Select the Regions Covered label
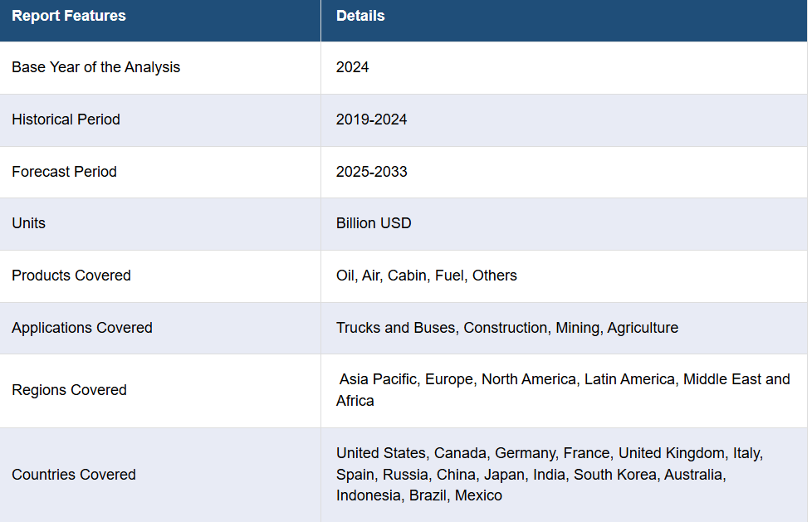The height and width of the screenshot is (522, 812). coord(69,390)
